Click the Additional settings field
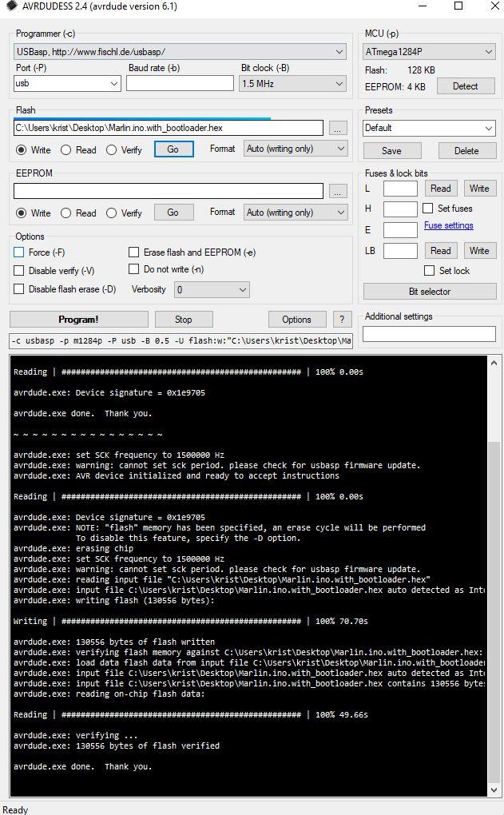Viewport: 504px width, 815px height. point(429,334)
